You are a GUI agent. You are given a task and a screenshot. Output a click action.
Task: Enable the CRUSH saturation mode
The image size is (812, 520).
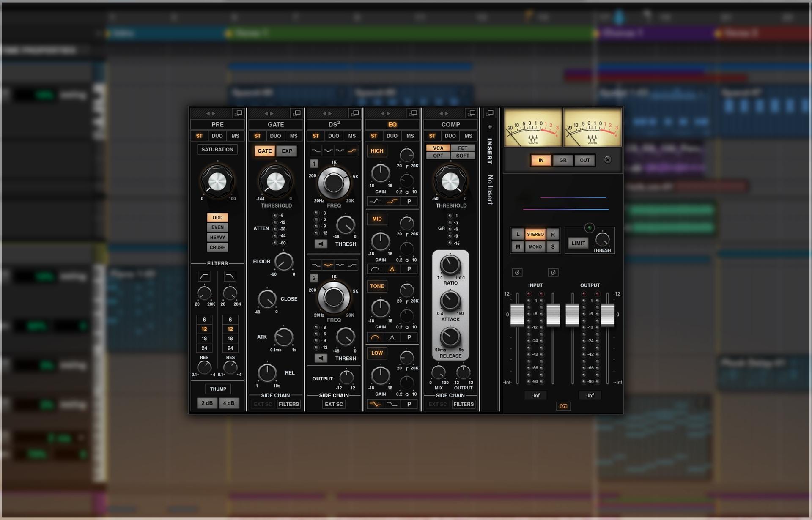217,247
